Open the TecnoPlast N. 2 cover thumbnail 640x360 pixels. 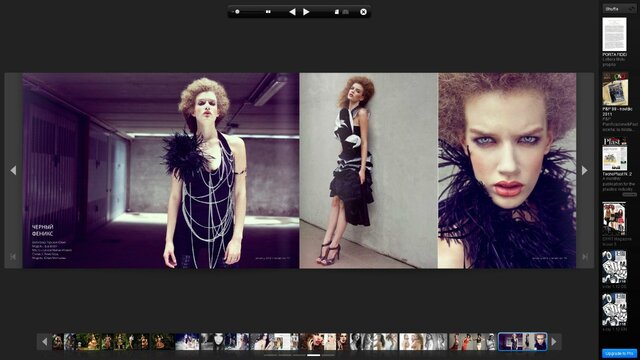click(x=615, y=154)
